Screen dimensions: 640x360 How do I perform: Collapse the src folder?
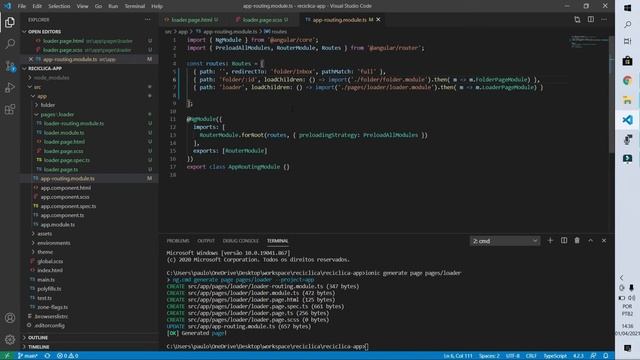click(x=37, y=87)
